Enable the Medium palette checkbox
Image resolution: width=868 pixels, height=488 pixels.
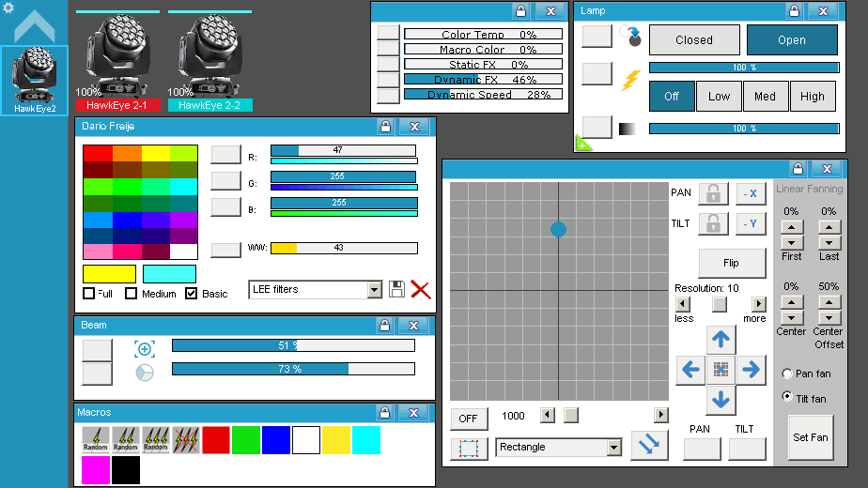click(x=131, y=293)
